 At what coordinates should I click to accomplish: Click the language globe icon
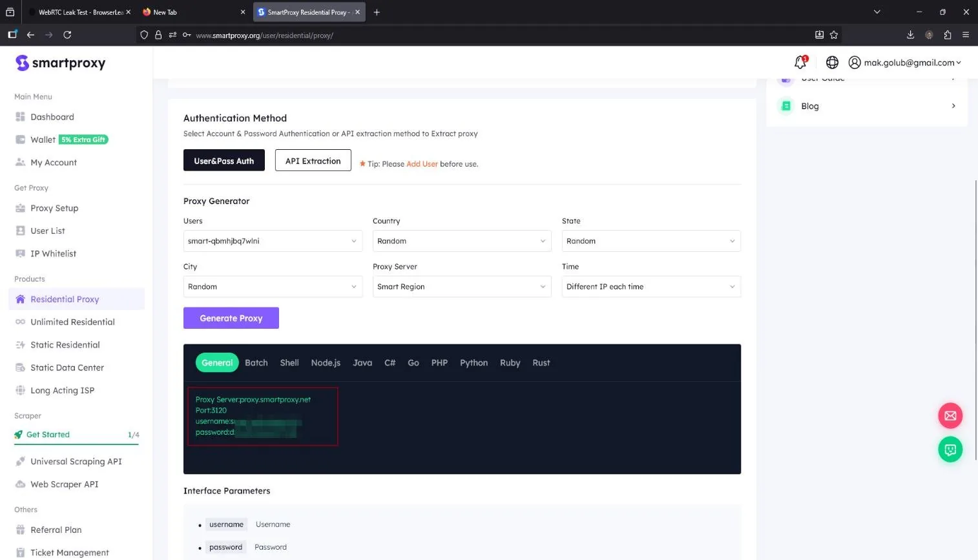[x=832, y=63]
